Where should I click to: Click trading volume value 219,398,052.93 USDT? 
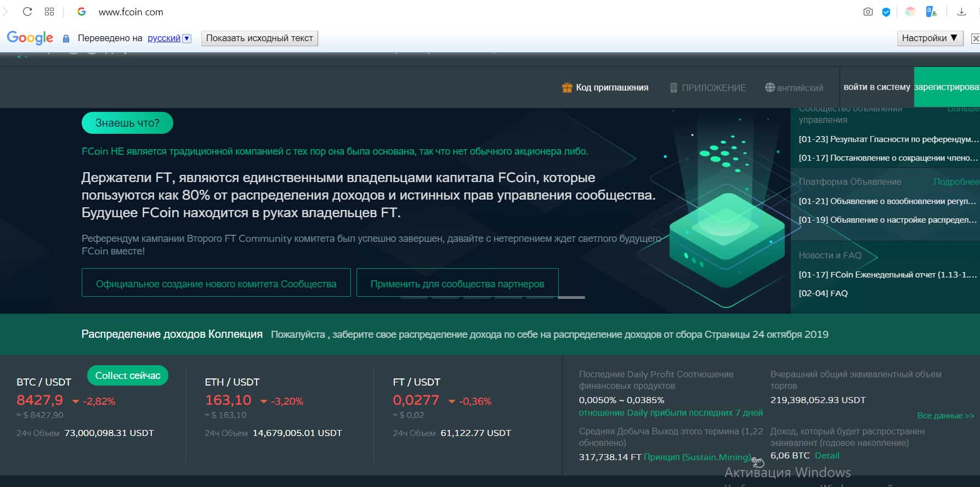[x=818, y=400]
